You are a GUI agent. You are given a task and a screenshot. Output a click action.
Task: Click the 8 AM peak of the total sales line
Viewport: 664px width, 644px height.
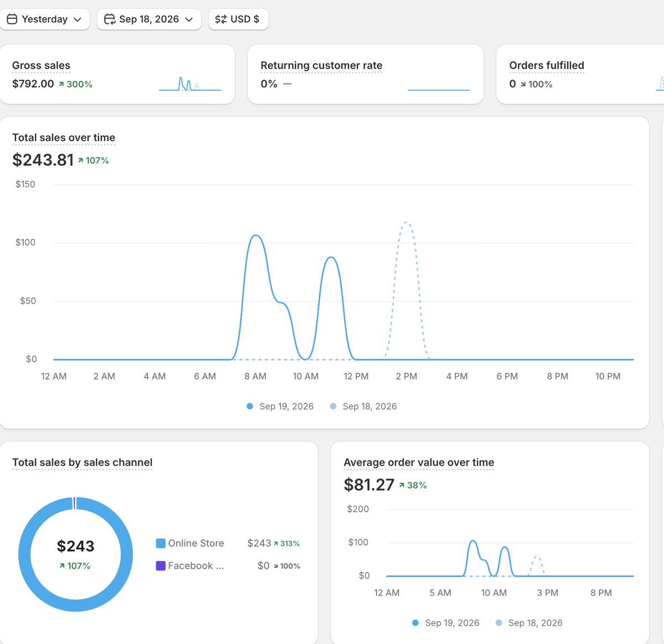click(x=255, y=236)
